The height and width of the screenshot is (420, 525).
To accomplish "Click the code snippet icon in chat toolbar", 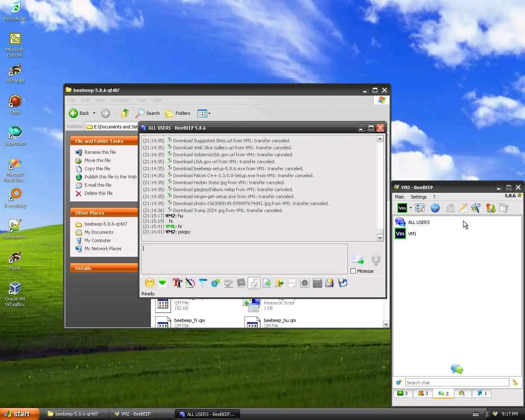I will [292, 283].
